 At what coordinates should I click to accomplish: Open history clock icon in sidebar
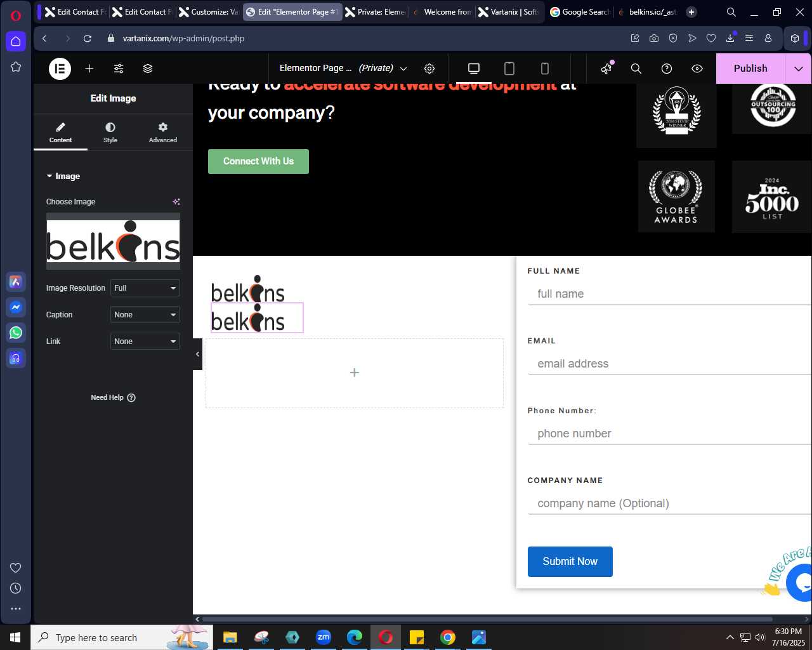(x=16, y=588)
